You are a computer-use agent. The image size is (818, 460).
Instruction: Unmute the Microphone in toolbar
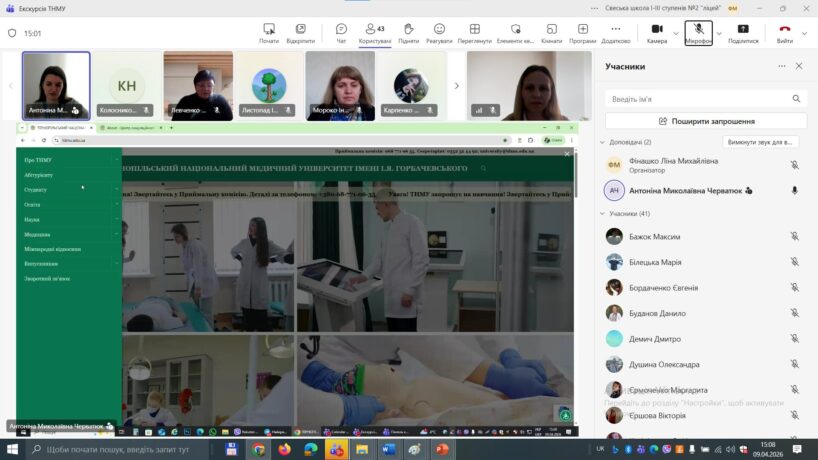point(698,33)
